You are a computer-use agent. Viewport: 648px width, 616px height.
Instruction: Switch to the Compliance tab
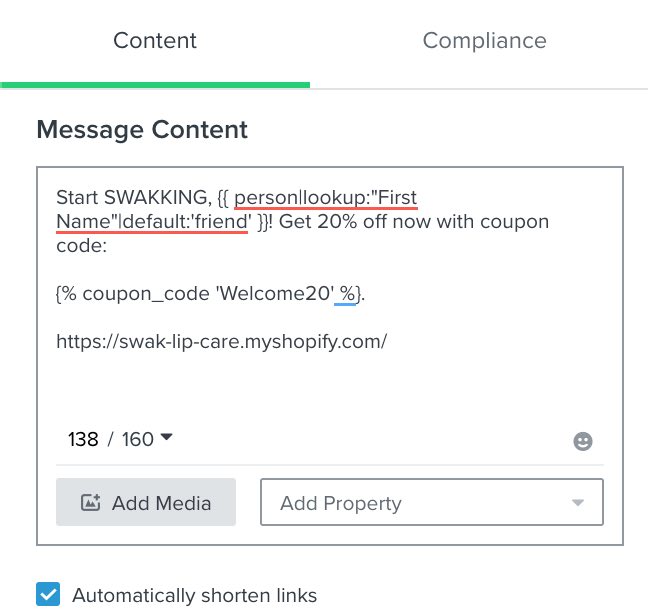(484, 41)
